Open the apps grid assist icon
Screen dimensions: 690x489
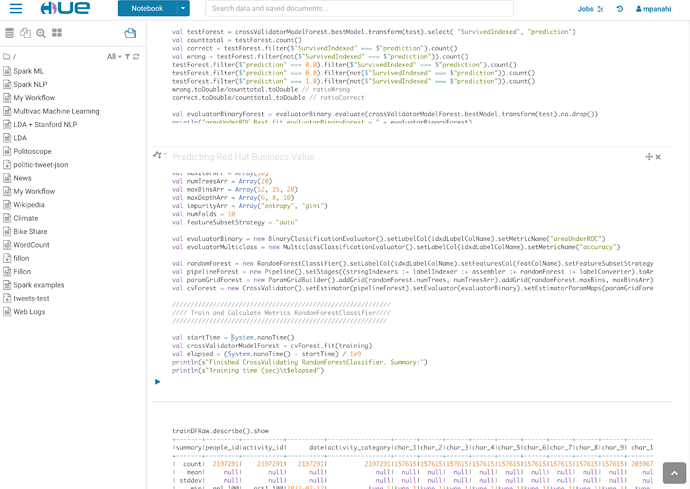[x=57, y=33]
